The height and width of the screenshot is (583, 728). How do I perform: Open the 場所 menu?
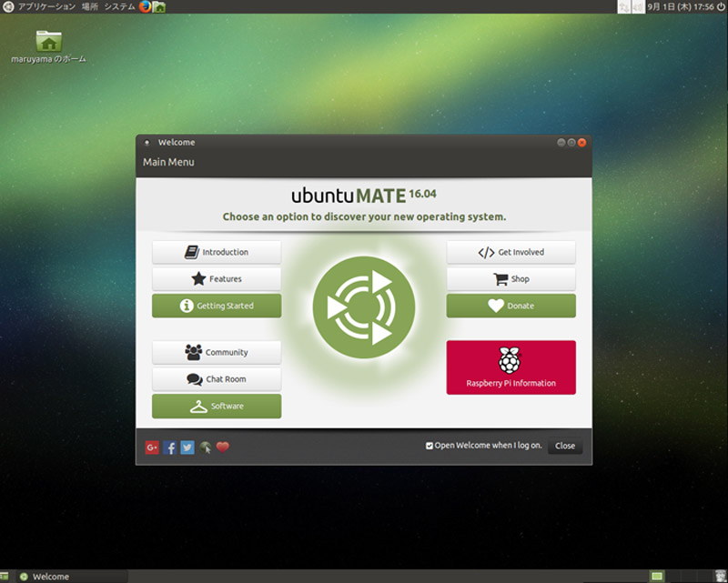click(89, 6)
